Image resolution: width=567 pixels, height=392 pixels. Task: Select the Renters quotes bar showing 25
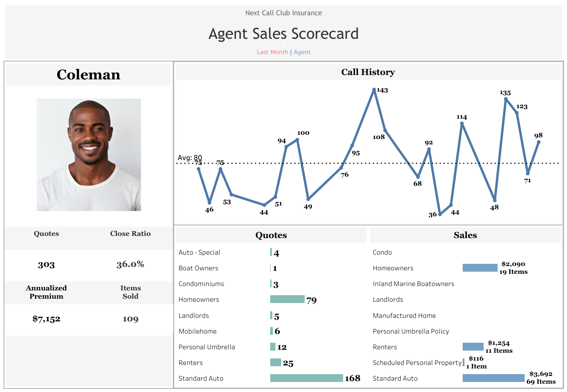276,362
